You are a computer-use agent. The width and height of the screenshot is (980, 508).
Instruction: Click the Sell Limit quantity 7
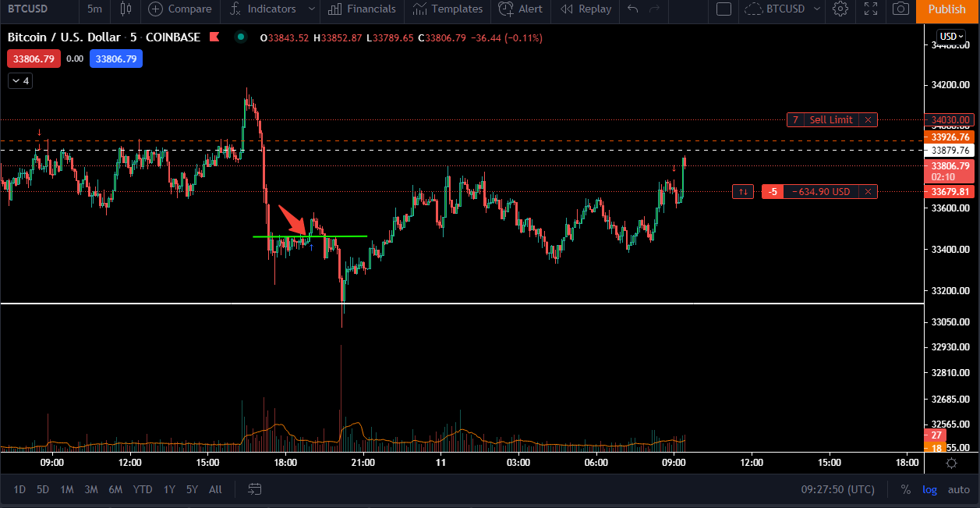point(795,119)
